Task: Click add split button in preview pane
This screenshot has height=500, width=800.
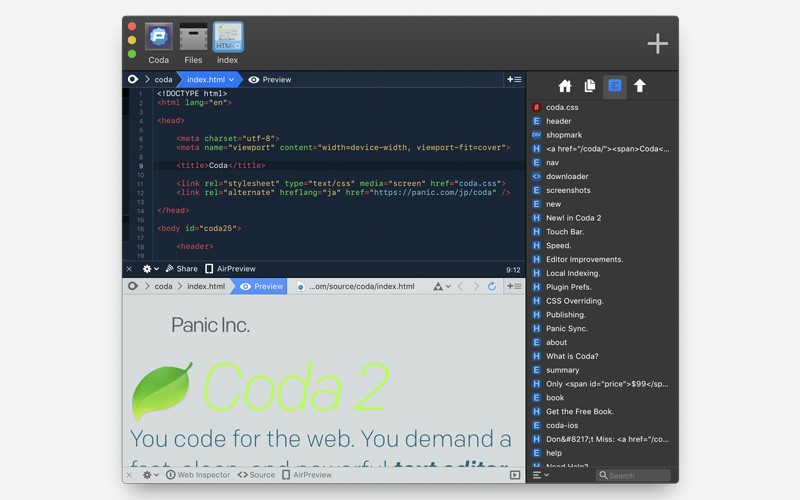Action: click(x=514, y=286)
